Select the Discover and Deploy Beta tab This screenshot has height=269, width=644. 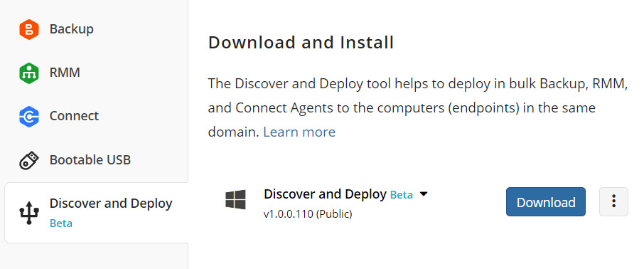click(96, 213)
